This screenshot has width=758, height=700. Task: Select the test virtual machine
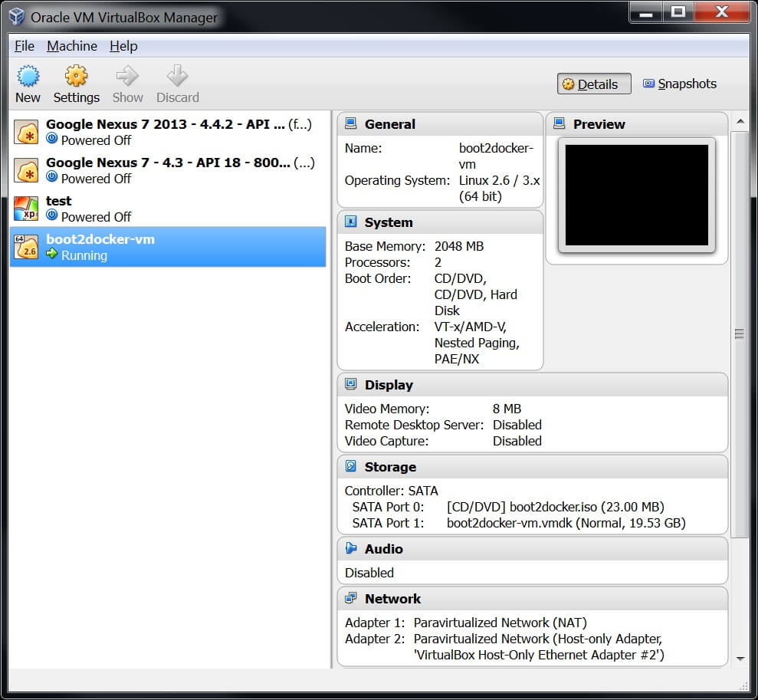(168, 209)
